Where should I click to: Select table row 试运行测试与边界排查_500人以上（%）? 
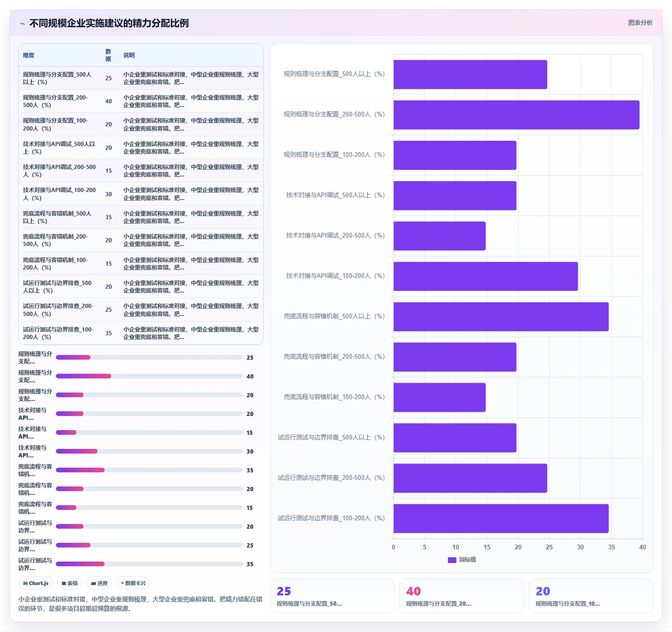click(x=141, y=286)
